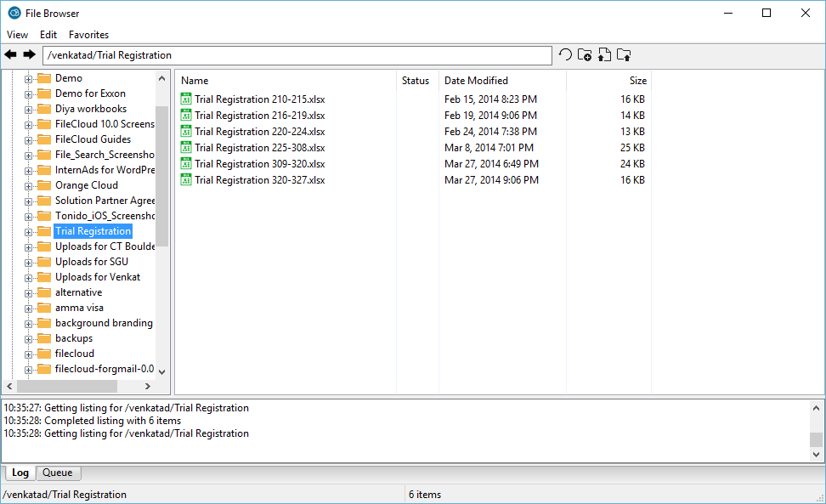The width and height of the screenshot is (826, 504).
Task: Expand the Trial Registration tree node
Action: coord(28,232)
